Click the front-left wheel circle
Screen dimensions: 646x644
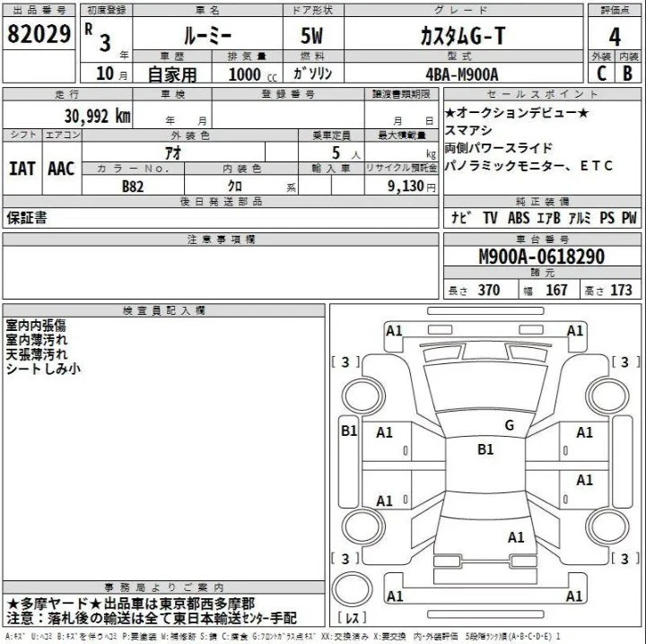click(363, 396)
